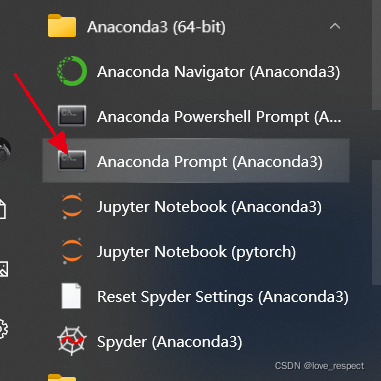Click the Jupyter Notebook (pytorch) orange icon
This screenshot has width=381, height=381.
[72, 251]
